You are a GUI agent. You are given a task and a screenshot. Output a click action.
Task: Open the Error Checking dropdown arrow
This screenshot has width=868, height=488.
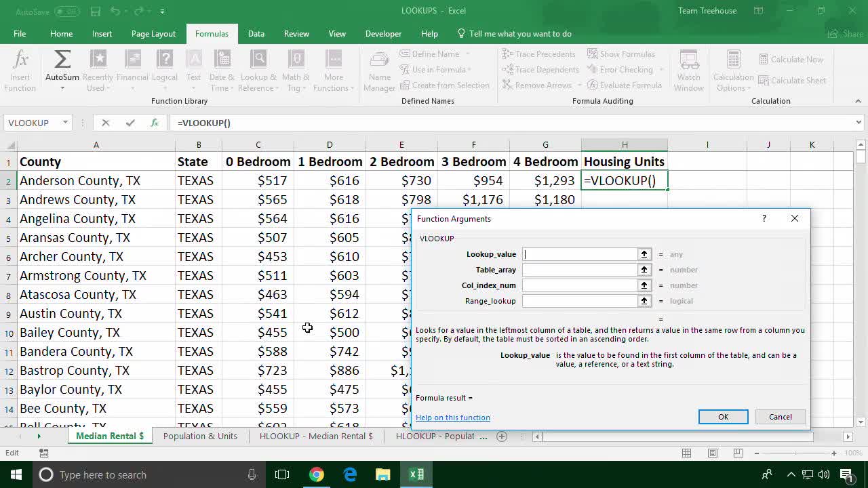pos(662,70)
